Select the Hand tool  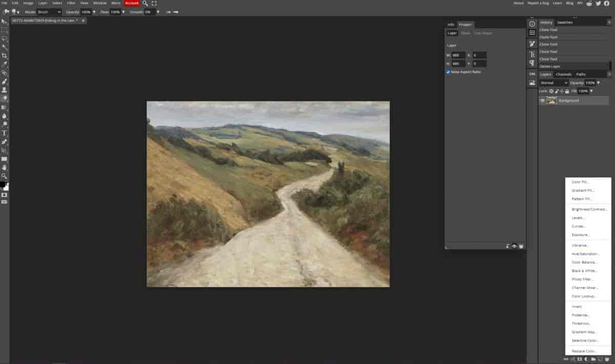click(x=4, y=167)
